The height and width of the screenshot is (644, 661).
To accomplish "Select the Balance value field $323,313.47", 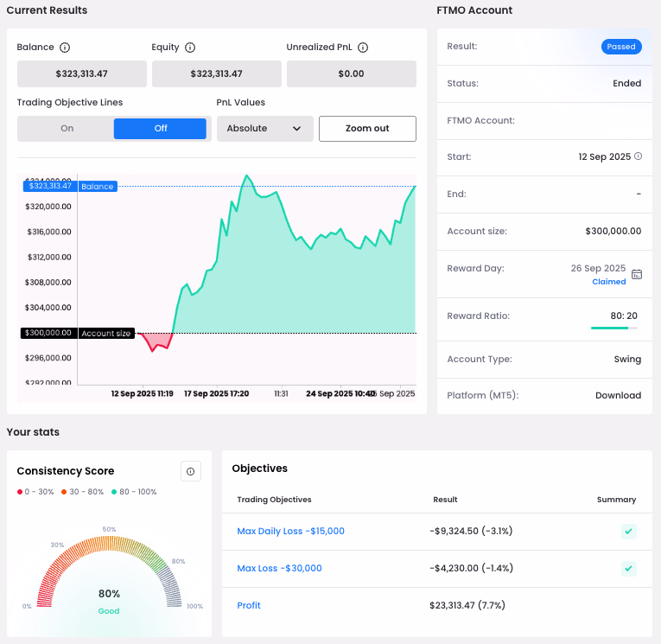I will [x=82, y=73].
